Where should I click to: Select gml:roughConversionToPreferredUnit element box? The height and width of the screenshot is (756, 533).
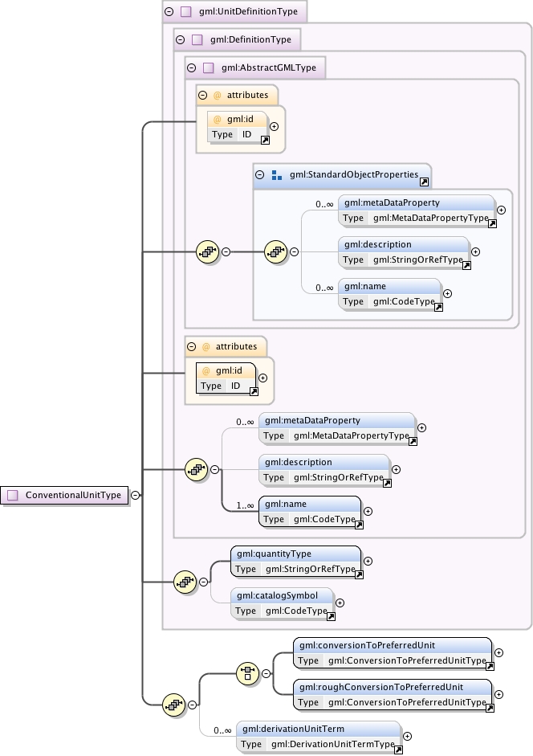(x=393, y=694)
